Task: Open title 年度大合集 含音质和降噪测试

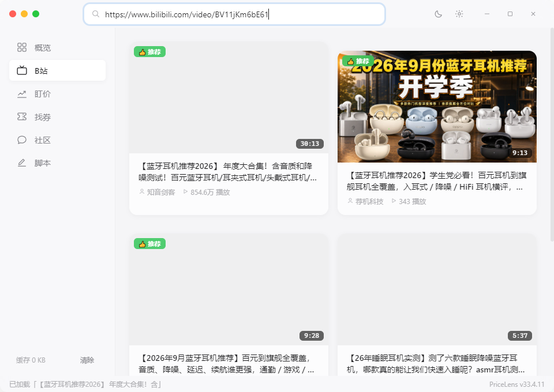Action: 227,172
